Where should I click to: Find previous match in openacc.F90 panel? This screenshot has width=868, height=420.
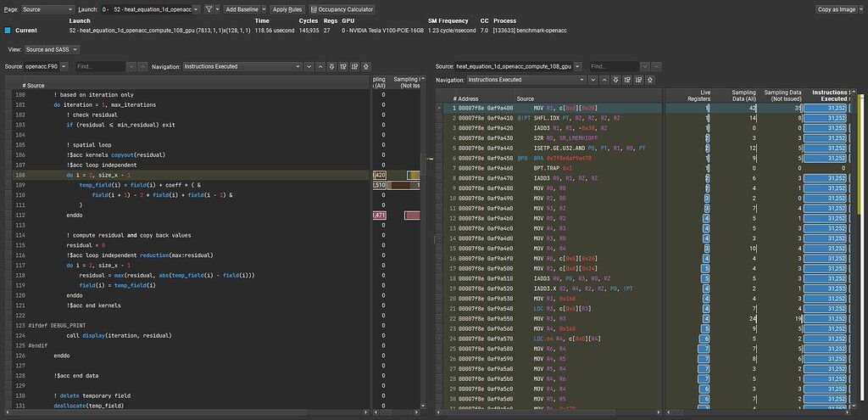click(142, 66)
